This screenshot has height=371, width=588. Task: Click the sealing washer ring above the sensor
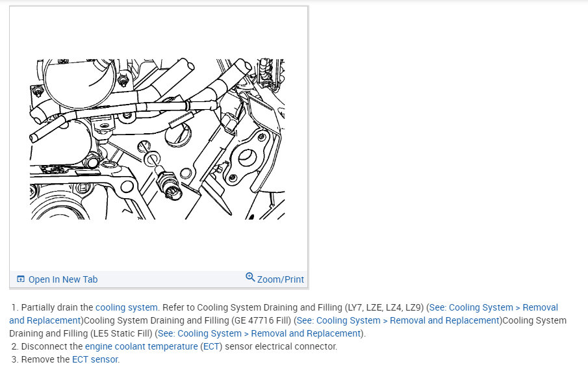click(x=151, y=159)
